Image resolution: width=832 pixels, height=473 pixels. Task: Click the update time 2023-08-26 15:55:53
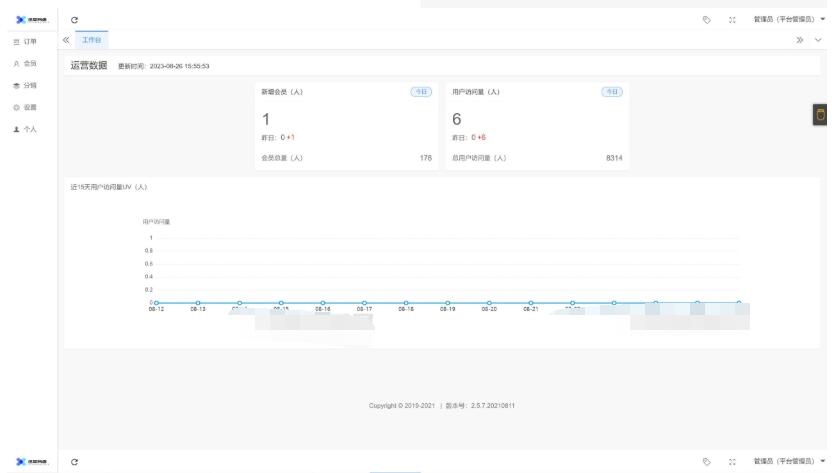[x=179, y=66]
